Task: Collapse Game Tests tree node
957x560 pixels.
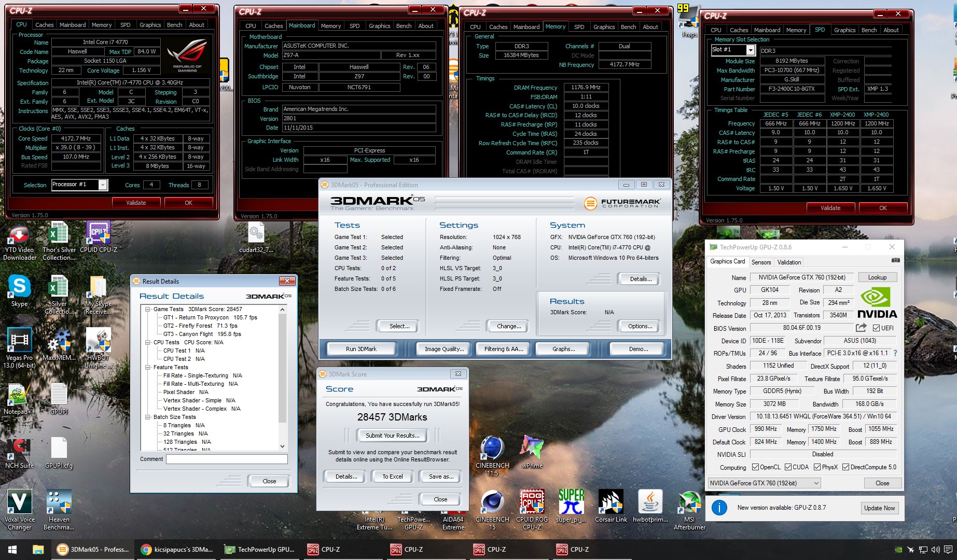Action: [148, 309]
